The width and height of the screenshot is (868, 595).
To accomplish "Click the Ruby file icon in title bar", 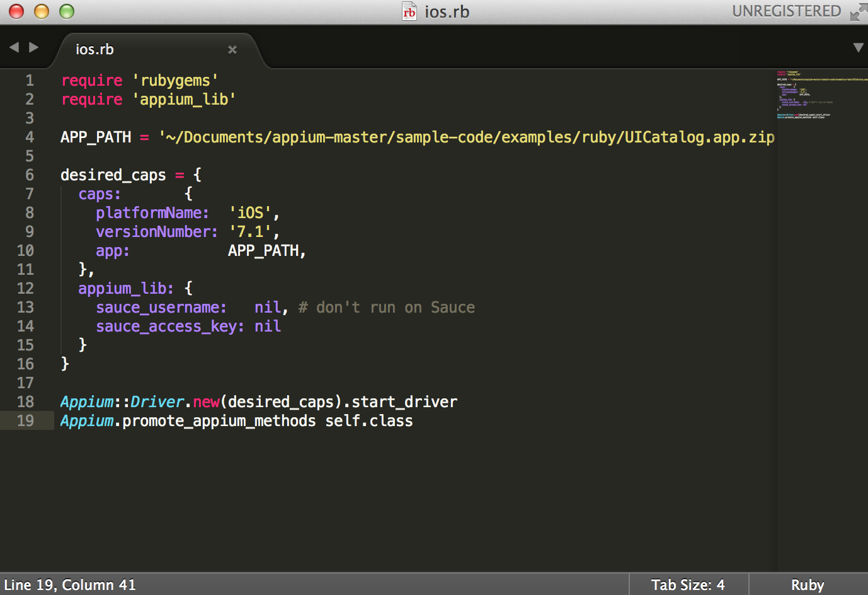I will tap(409, 11).
